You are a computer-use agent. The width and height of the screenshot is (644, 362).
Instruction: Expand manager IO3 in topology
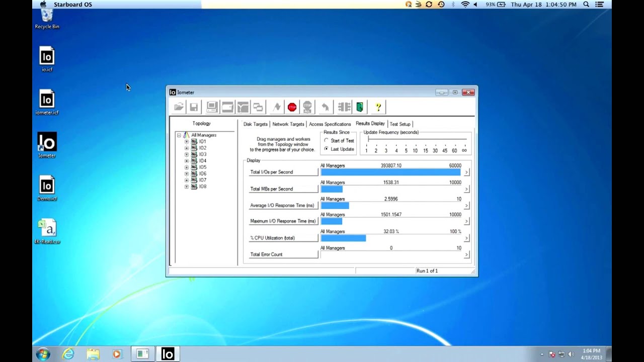[x=187, y=154]
